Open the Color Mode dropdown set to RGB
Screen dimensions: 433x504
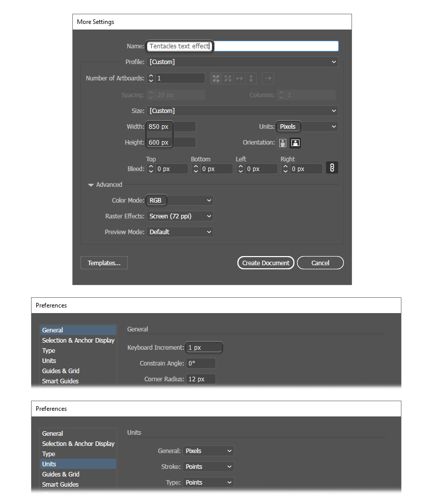click(179, 200)
